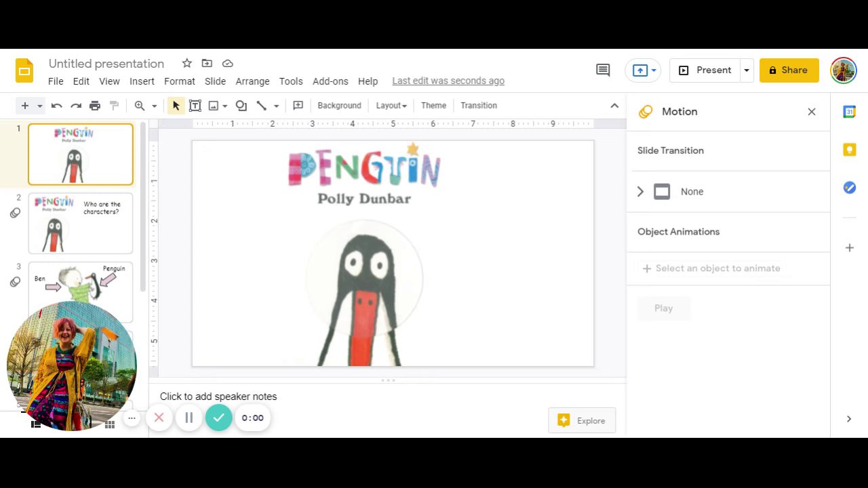Open Google Keep in the side panel
Screen dimensions: 868x488
click(x=849, y=150)
